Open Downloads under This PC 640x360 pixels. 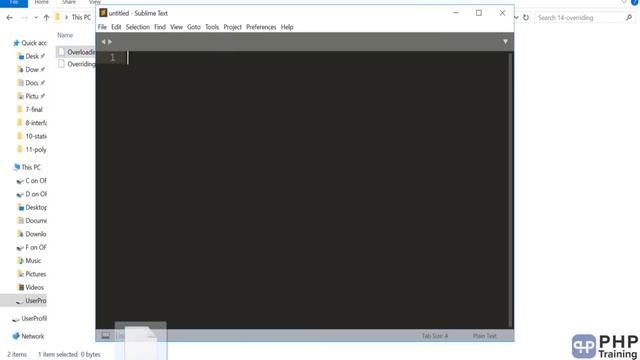pyautogui.click(x=32, y=234)
